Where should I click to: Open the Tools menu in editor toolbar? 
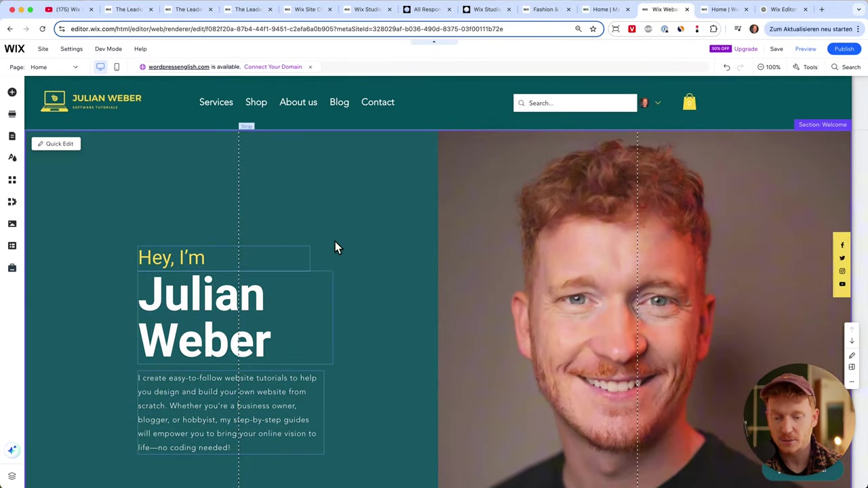pos(805,67)
